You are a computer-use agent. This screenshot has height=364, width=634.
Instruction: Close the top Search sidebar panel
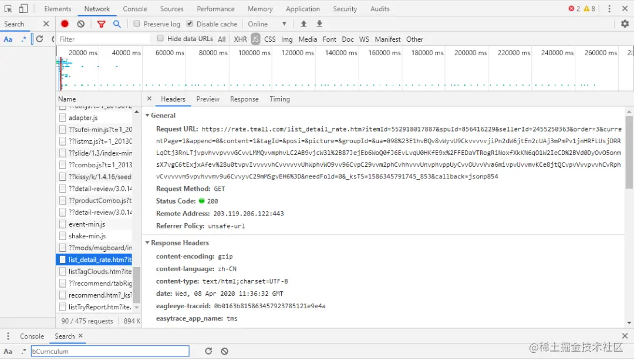pos(46,24)
